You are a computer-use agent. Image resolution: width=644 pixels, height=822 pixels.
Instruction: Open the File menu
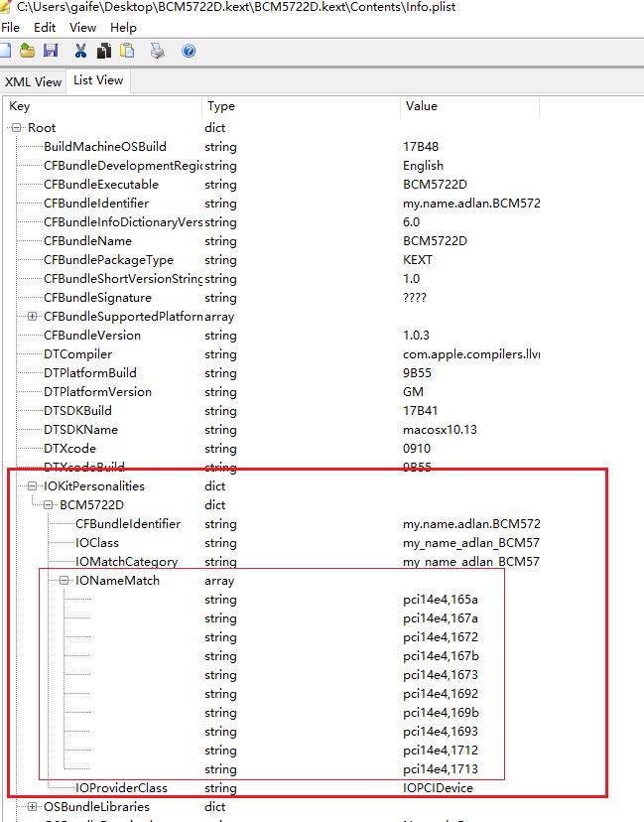tap(11, 28)
